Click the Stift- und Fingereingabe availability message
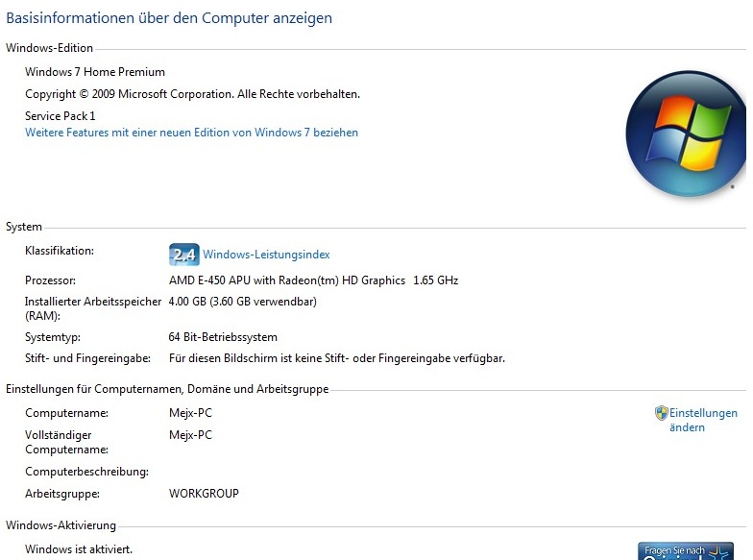 point(336,358)
